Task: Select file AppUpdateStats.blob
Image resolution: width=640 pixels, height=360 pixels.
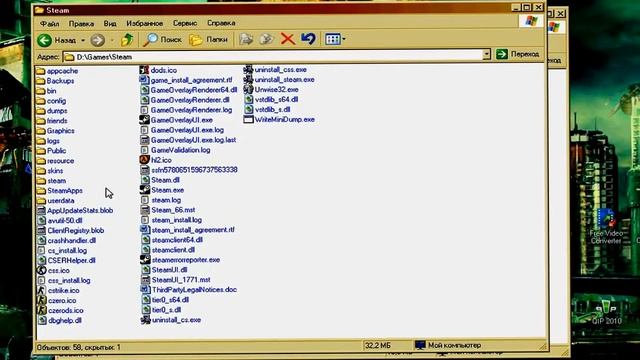Action: coord(75,211)
